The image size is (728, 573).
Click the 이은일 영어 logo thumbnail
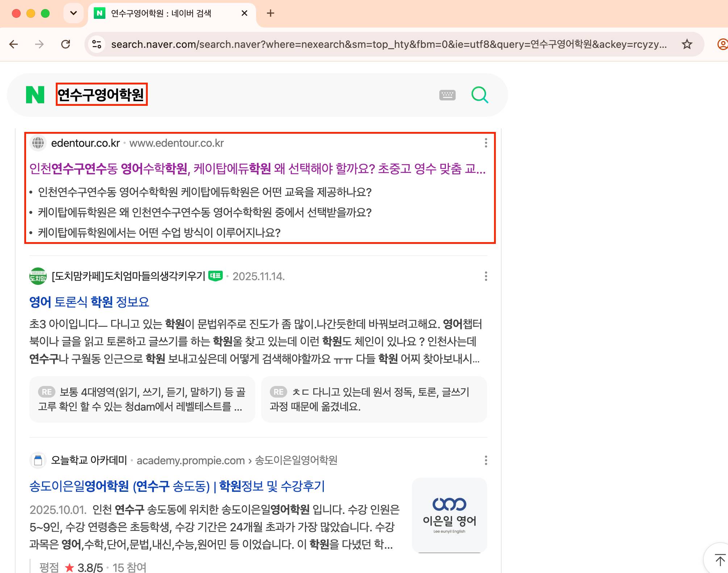coord(449,515)
